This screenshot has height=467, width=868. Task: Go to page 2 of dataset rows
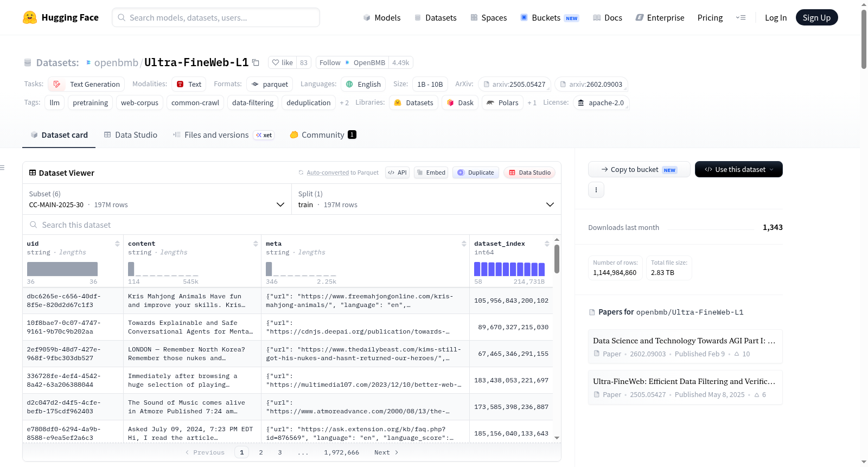pos(261,452)
